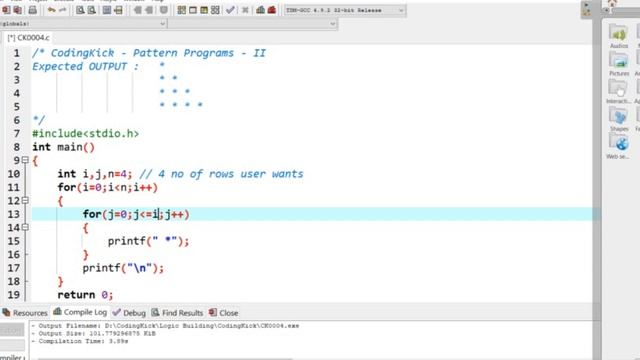Open the Audios folder in side panel
The image size is (640, 360).
pos(619,36)
